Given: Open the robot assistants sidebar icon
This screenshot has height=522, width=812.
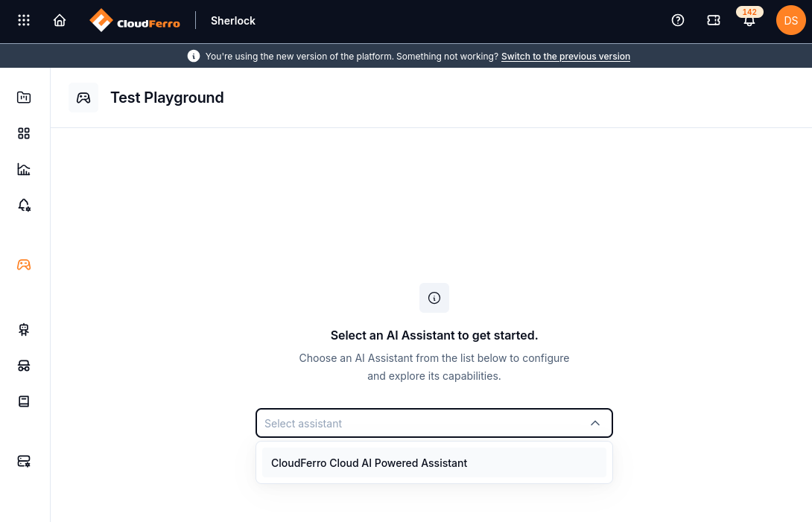Looking at the screenshot, I should click(x=24, y=329).
